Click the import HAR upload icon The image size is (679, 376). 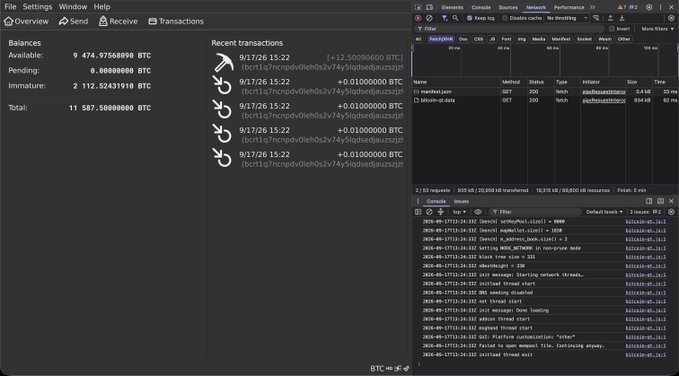tap(610, 18)
